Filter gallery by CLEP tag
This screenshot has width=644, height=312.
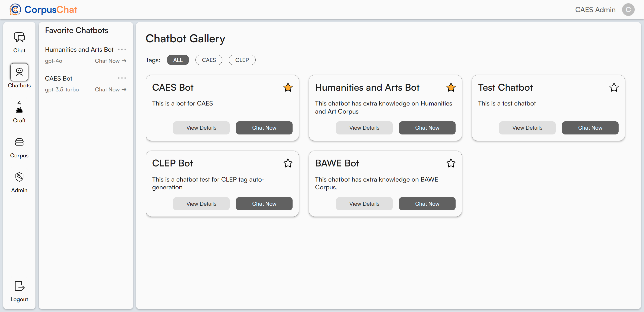[x=242, y=60]
